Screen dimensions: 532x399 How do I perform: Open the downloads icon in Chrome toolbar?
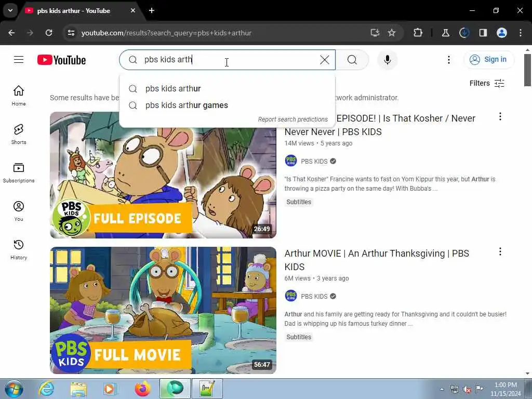[464, 33]
